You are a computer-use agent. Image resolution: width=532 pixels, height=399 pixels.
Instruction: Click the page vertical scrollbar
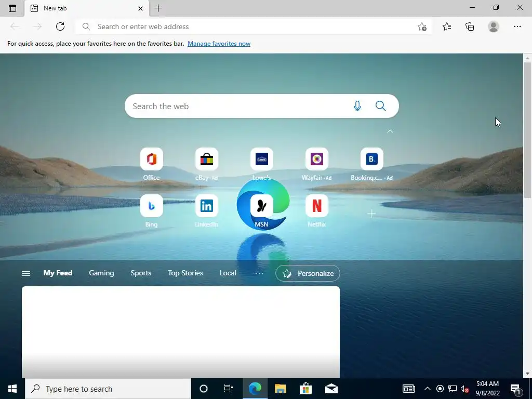pos(527,129)
